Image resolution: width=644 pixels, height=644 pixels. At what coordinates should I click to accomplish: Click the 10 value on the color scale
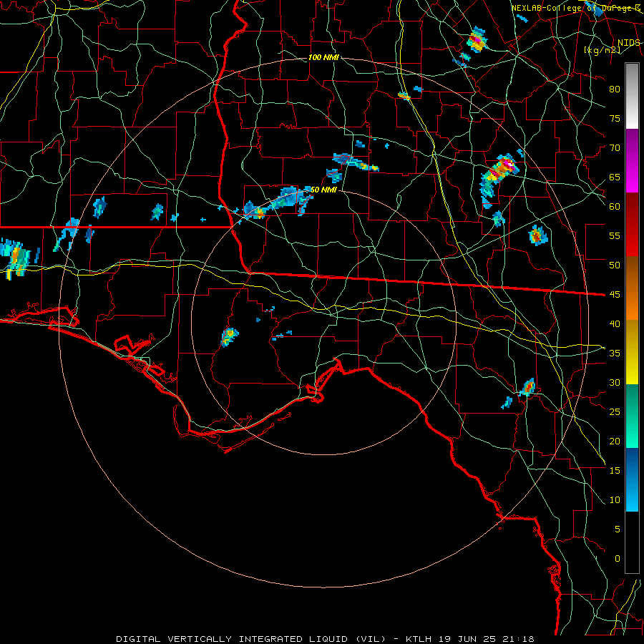click(615, 500)
